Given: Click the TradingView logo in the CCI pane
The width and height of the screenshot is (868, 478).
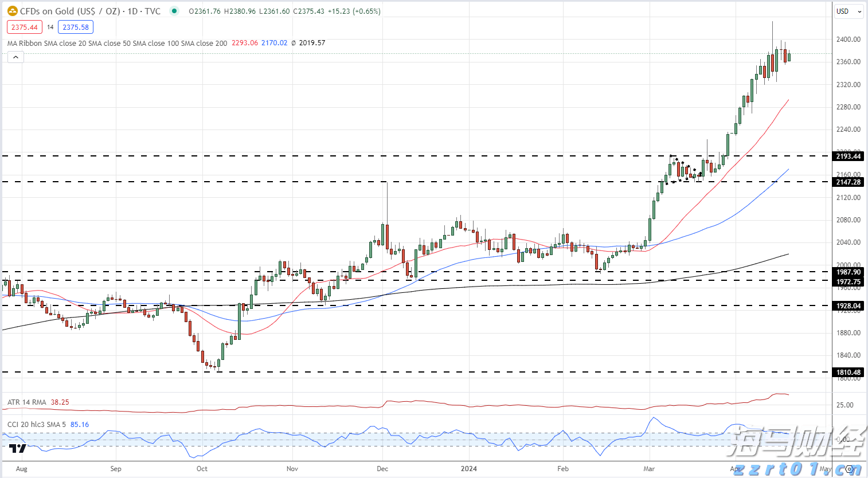Looking at the screenshot, I should pos(17,448).
